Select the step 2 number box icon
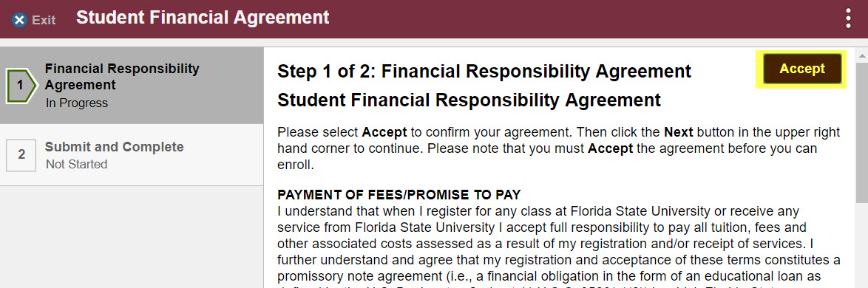The image size is (868, 288). coord(21,155)
